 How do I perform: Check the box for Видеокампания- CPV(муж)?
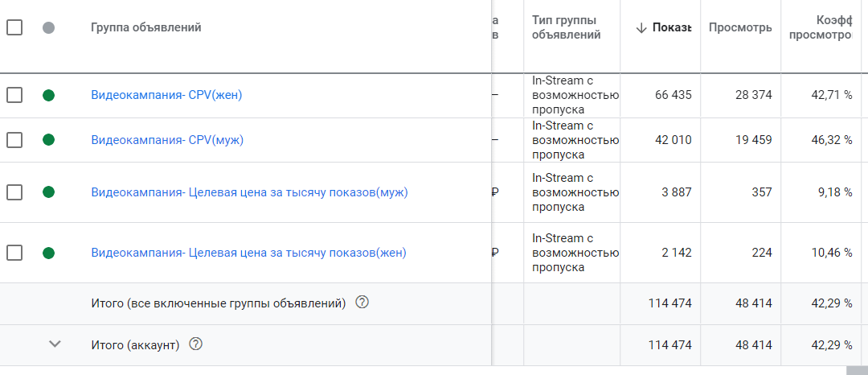coord(14,140)
